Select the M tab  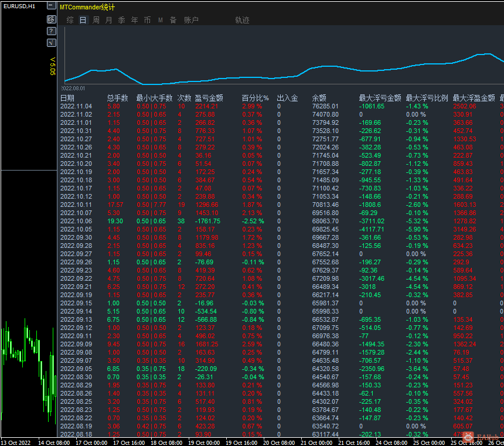(161, 21)
